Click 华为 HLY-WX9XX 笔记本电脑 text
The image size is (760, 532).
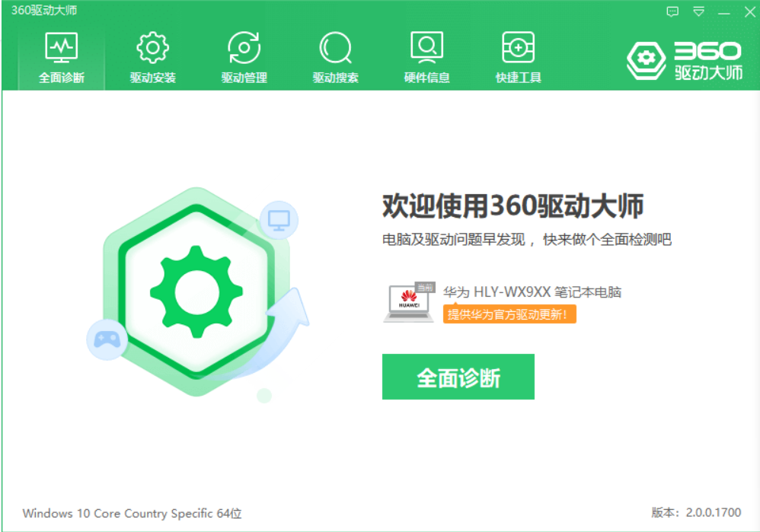click(532, 292)
